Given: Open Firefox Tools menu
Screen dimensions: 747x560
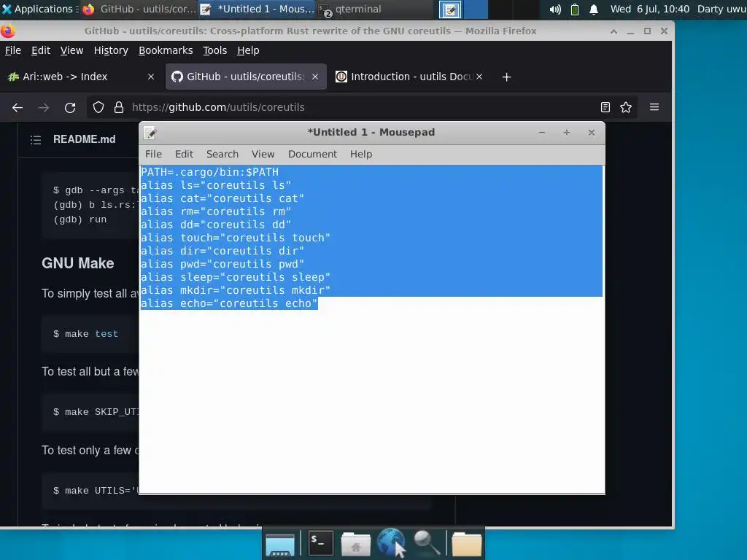Looking at the screenshot, I should coord(215,50).
